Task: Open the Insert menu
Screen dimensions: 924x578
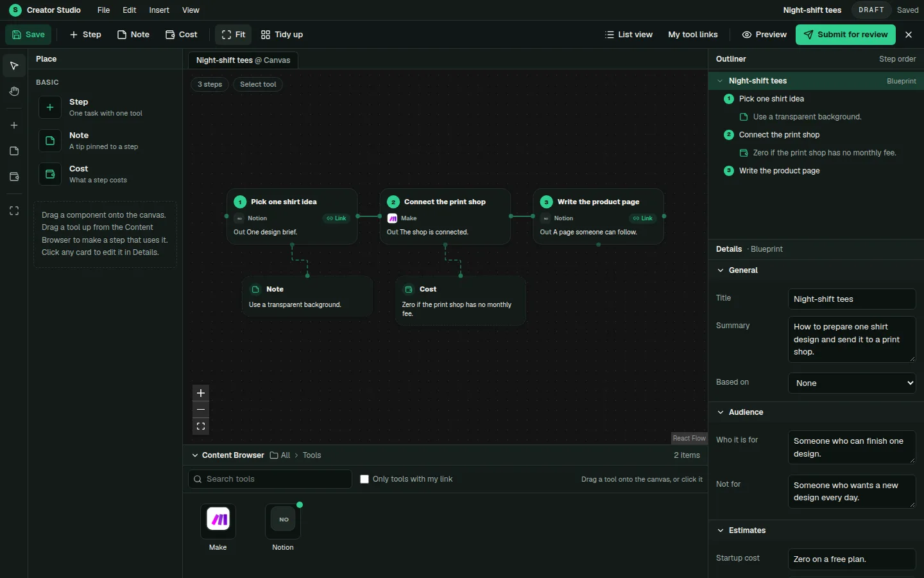Action: coord(159,10)
